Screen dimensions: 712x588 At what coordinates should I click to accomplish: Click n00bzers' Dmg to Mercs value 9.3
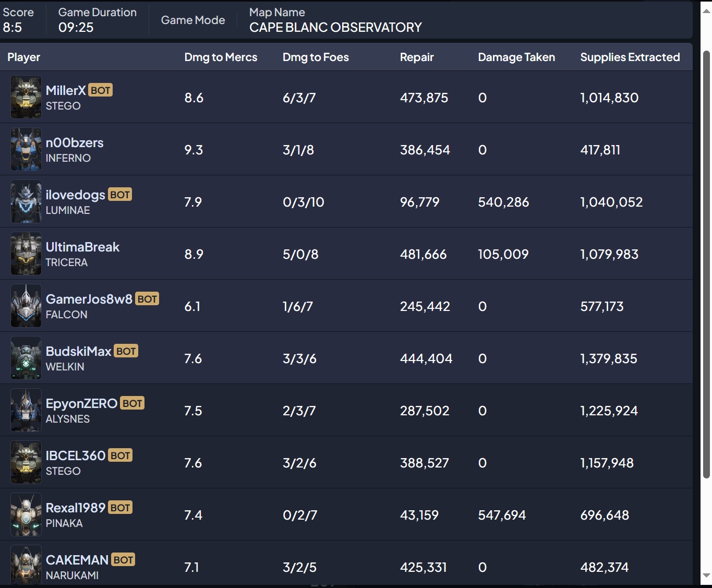(194, 150)
